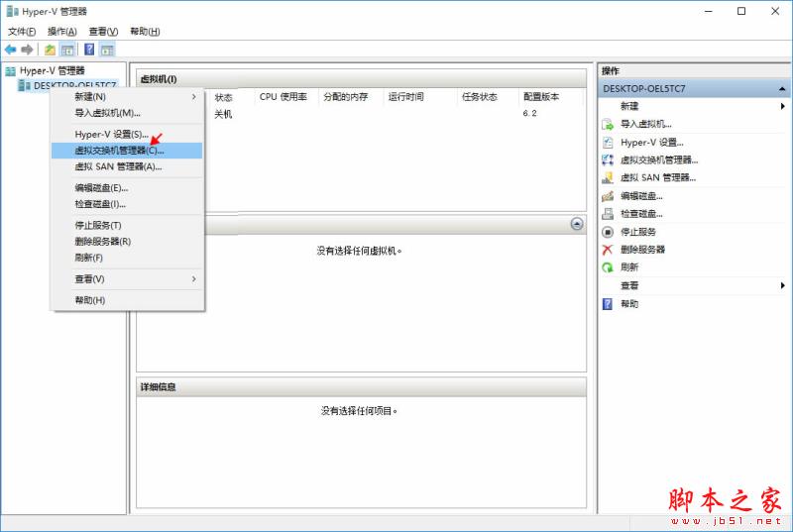The image size is (793, 532).
Task: Choose 帮助(H) in context menu
Action: tap(127, 300)
